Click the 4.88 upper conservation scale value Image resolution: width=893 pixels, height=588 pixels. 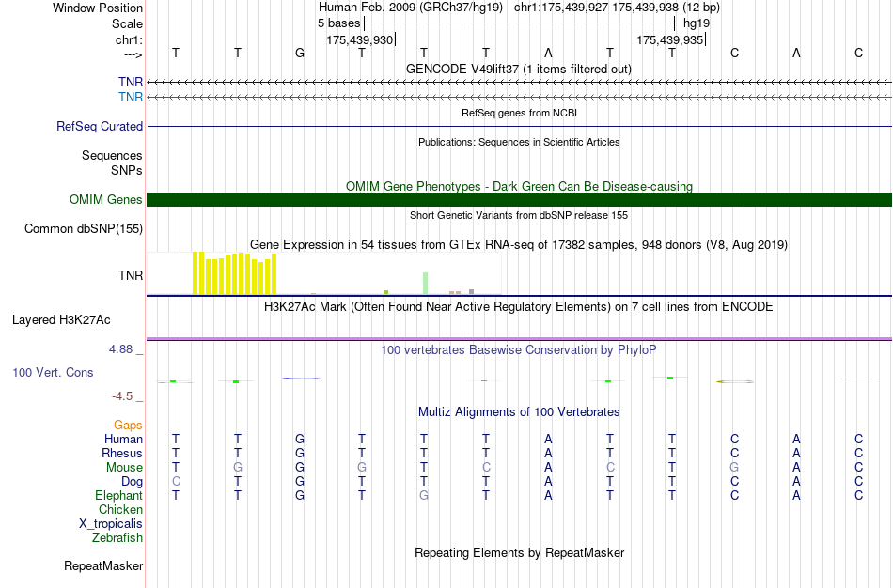pyautogui.click(x=120, y=348)
